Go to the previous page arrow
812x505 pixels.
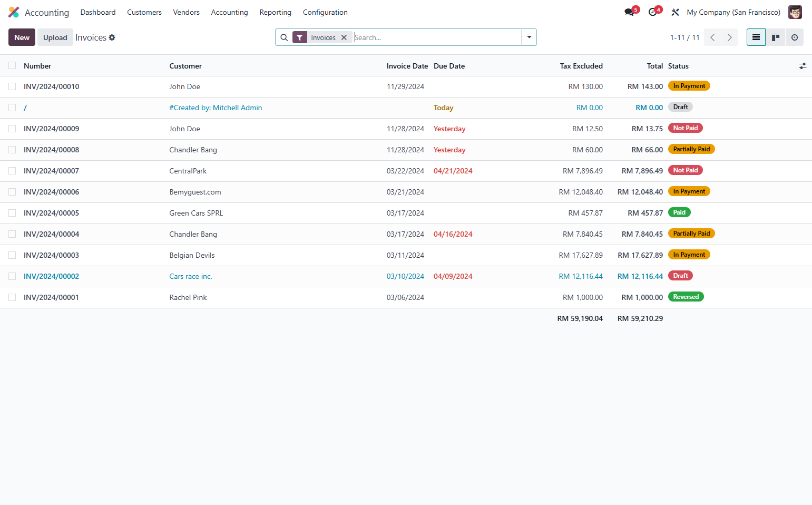click(712, 37)
